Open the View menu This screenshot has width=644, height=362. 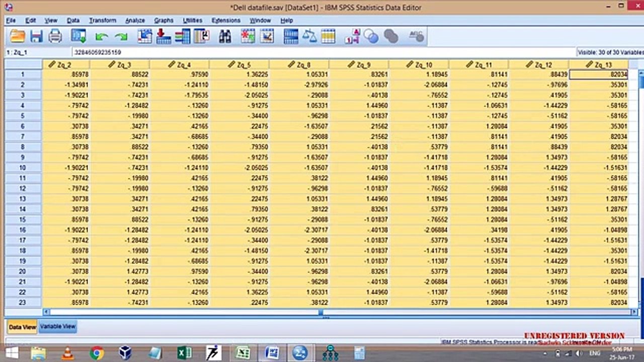[51, 21]
